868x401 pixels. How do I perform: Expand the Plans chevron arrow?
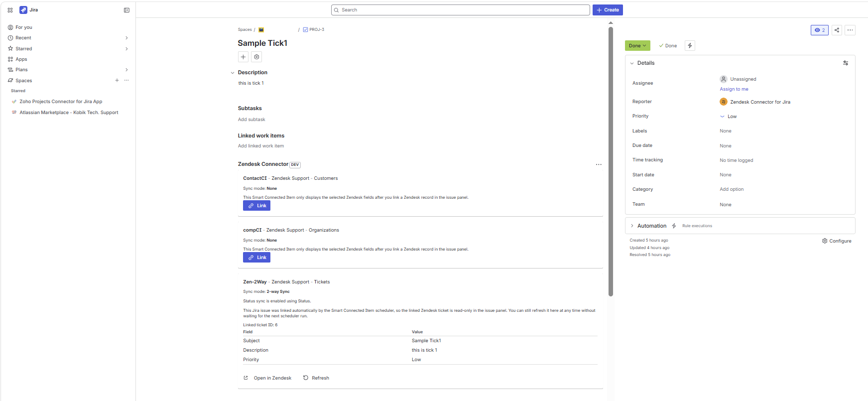tap(126, 70)
